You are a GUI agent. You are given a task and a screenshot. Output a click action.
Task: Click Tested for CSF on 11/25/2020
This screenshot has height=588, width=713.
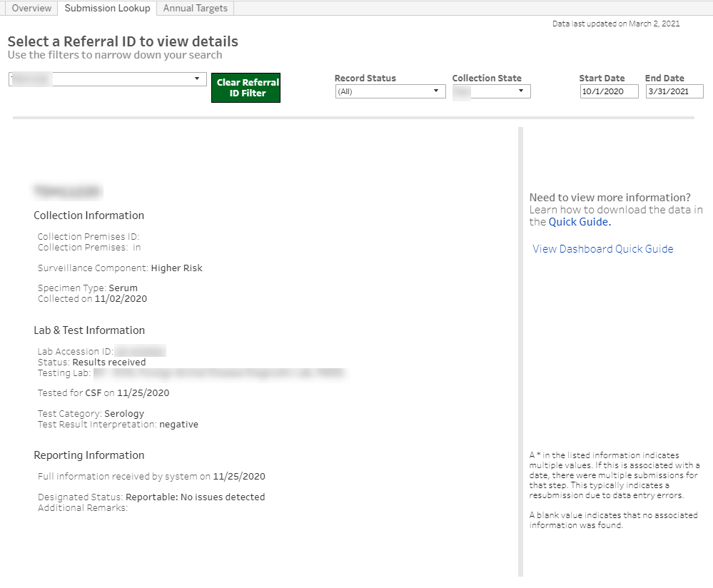(103, 393)
